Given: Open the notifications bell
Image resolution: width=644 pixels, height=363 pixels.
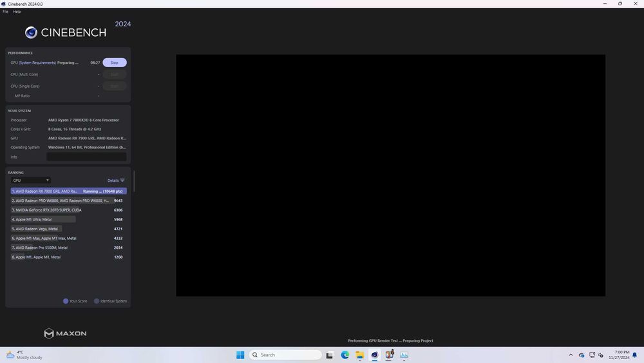Looking at the screenshot, I should (x=634, y=355).
